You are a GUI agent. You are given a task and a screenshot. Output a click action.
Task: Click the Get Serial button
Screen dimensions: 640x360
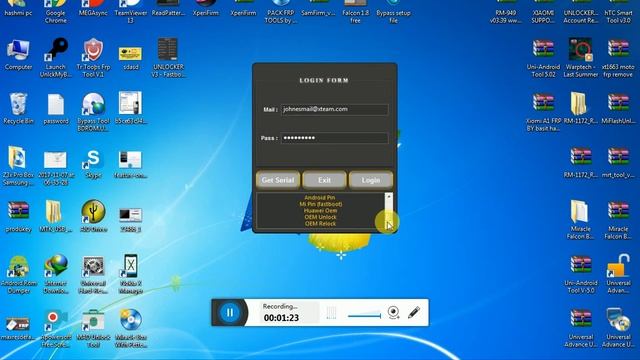point(278,180)
